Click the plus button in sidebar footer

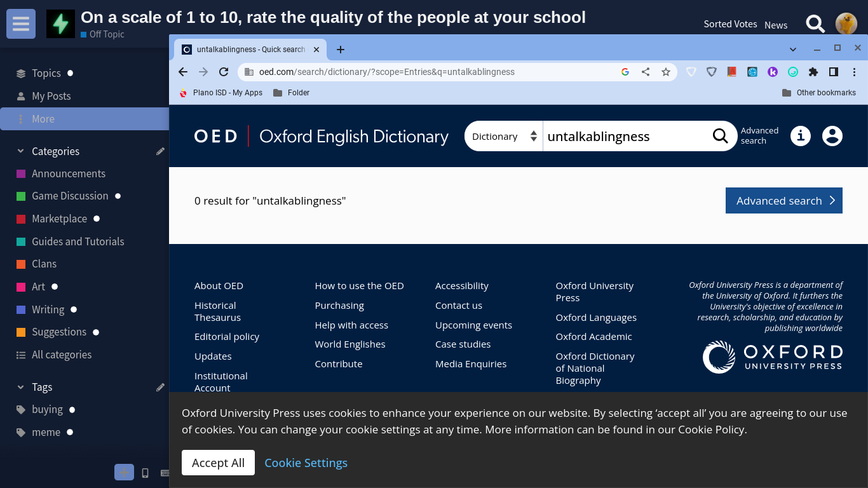point(124,472)
